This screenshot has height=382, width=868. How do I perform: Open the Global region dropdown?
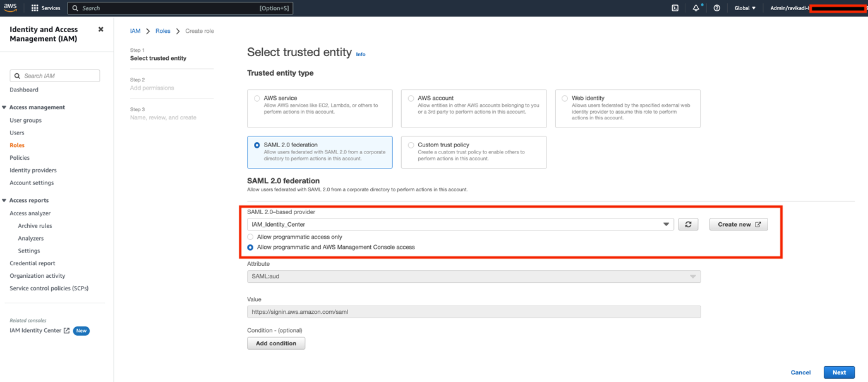coord(745,8)
